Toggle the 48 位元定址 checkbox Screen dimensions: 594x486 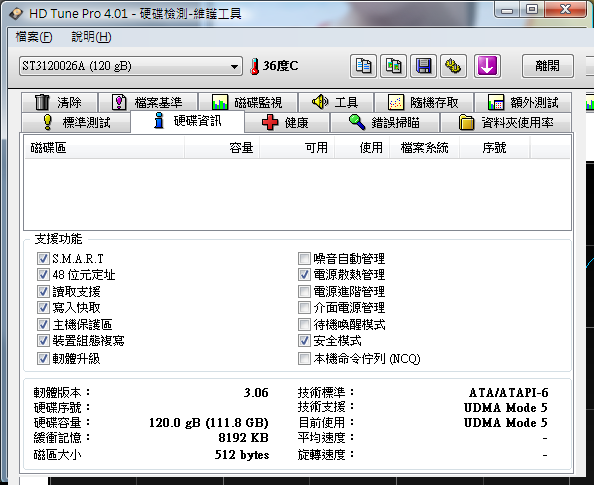tap(43, 275)
